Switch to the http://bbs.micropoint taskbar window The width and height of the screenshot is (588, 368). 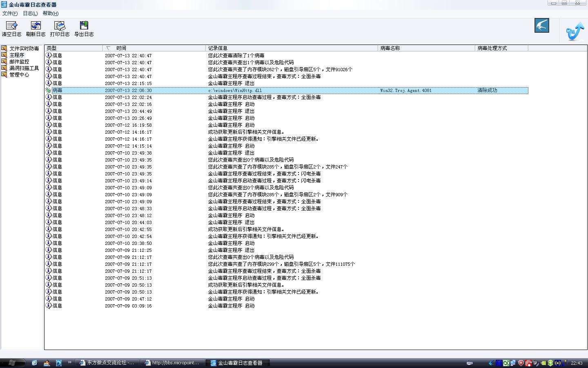[172, 363]
